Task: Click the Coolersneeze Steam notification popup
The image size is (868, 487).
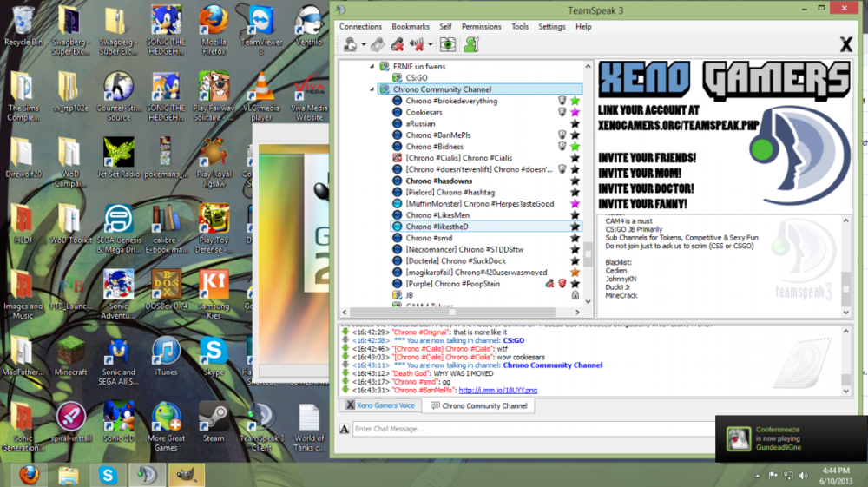Action: (791, 439)
